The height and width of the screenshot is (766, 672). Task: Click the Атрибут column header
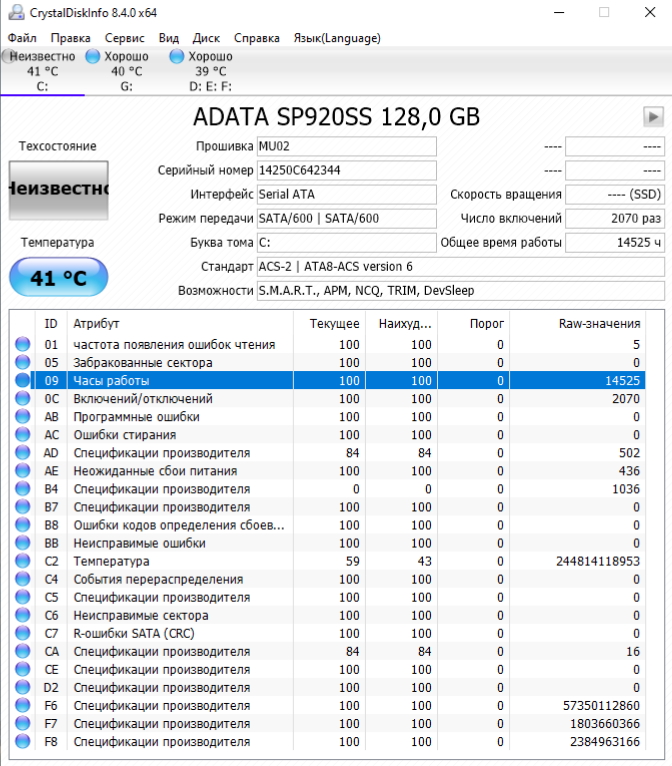[180, 323]
